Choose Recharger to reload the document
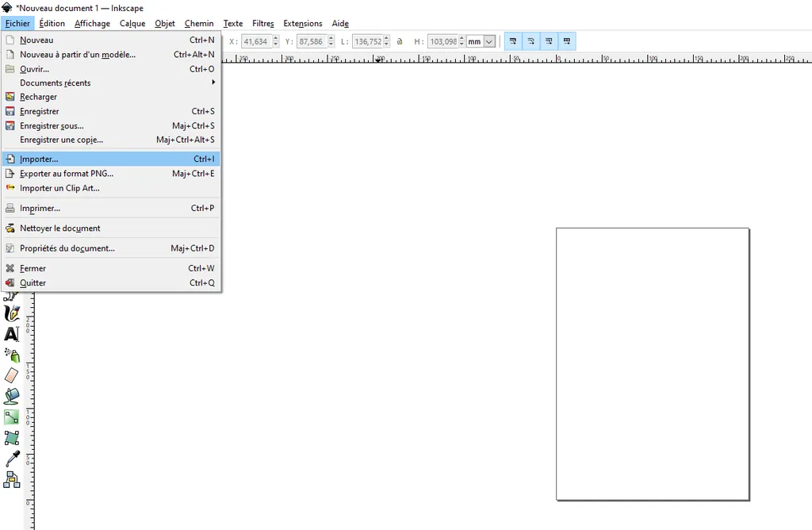The image size is (812, 530). coord(112,97)
